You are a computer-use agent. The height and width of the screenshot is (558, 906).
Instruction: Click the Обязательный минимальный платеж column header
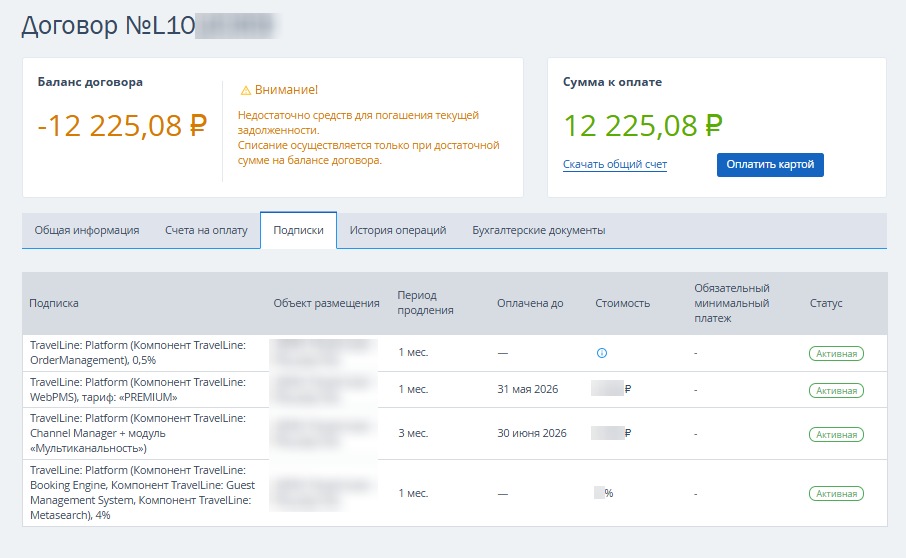732,303
